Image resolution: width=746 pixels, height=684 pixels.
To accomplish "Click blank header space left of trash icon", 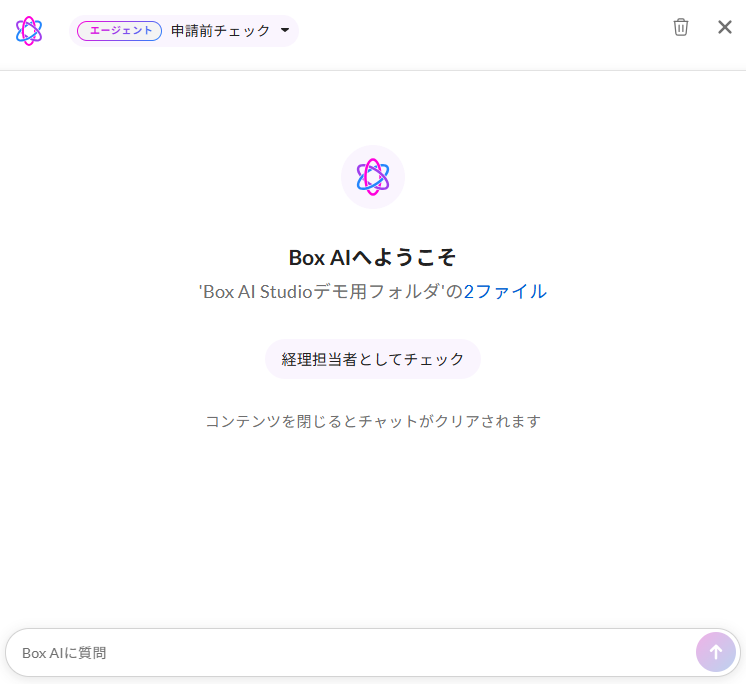I will tap(480, 31).
